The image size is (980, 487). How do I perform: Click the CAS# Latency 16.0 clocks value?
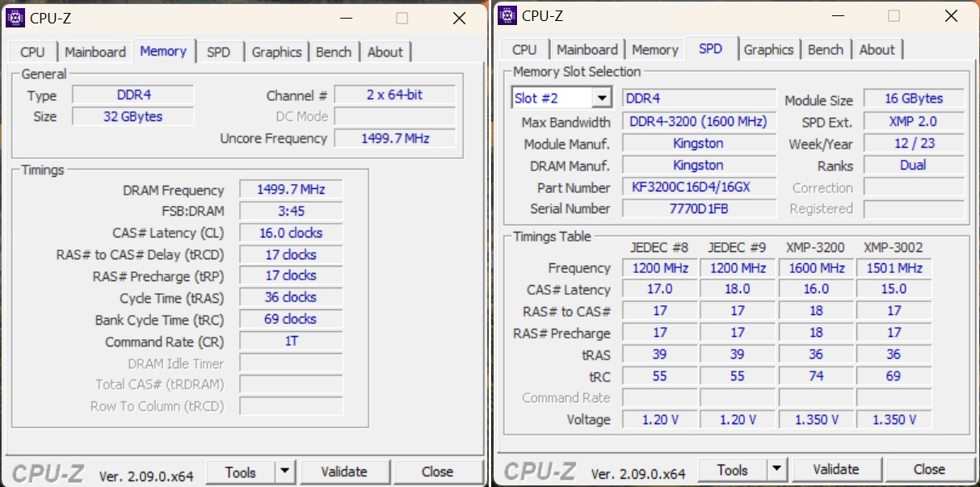(291, 233)
